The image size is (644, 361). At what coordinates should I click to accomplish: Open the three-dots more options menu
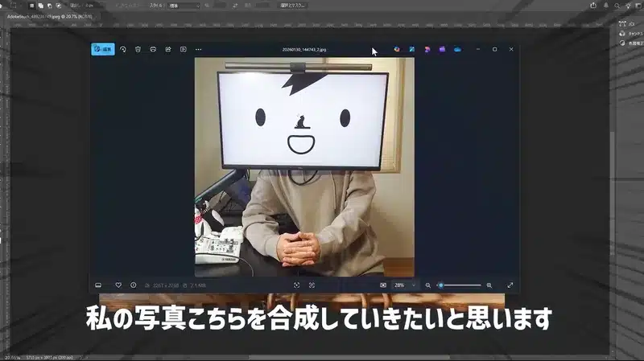(x=198, y=49)
